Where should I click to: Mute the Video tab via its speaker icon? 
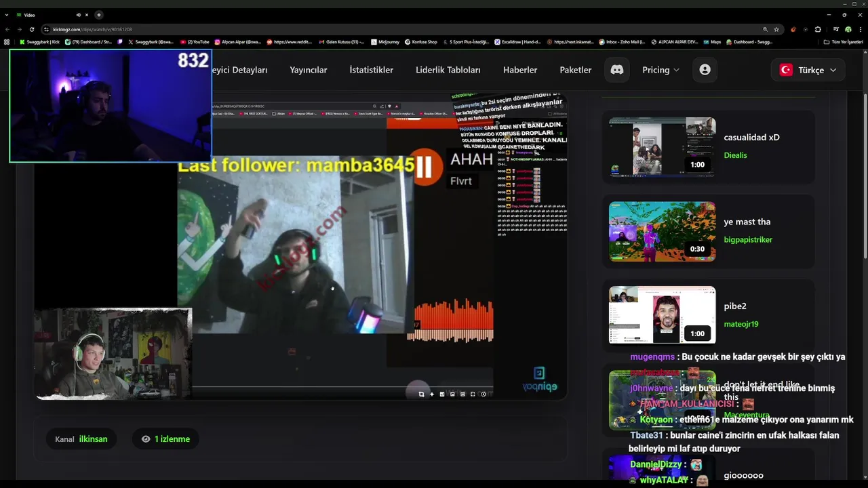[x=79, y=15]
